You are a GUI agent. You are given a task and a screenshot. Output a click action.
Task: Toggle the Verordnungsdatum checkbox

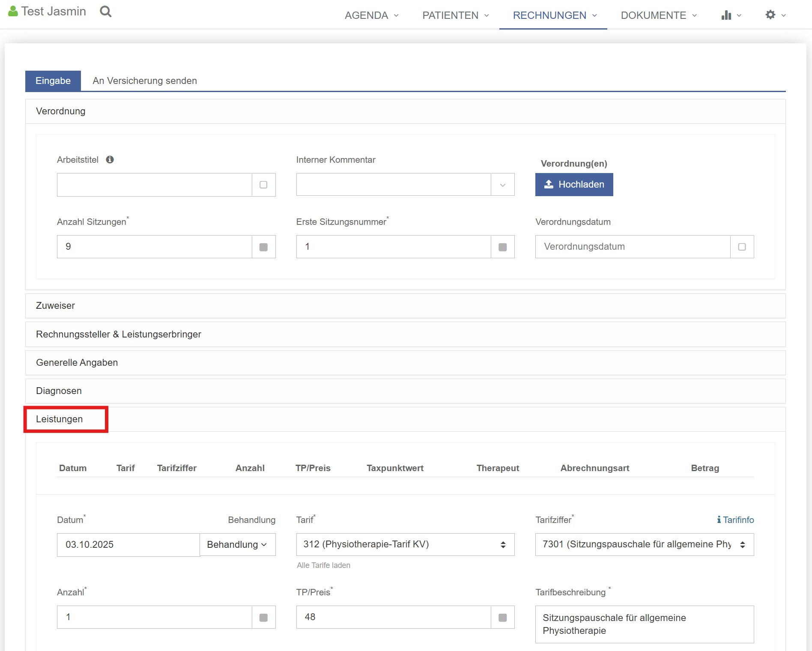point(742,247)
